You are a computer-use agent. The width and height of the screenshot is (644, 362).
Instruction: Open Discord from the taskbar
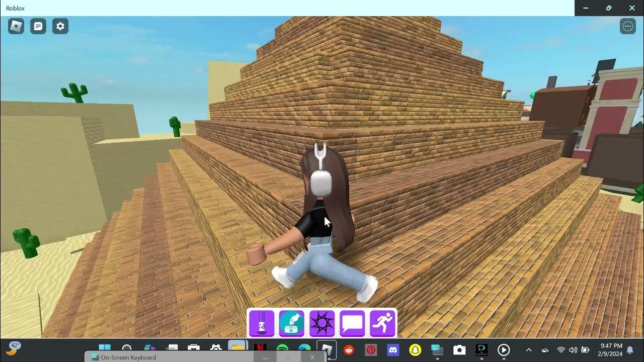coord(393,350)
